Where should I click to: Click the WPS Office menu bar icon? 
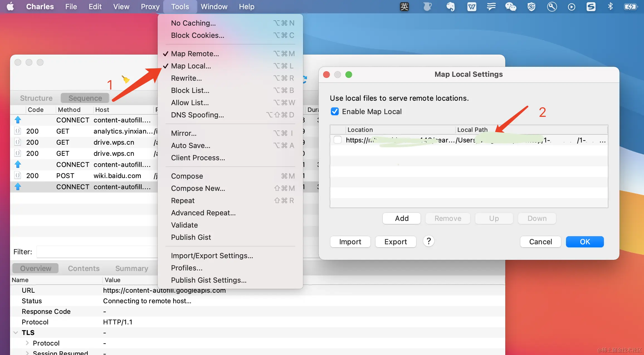[471, 7]
